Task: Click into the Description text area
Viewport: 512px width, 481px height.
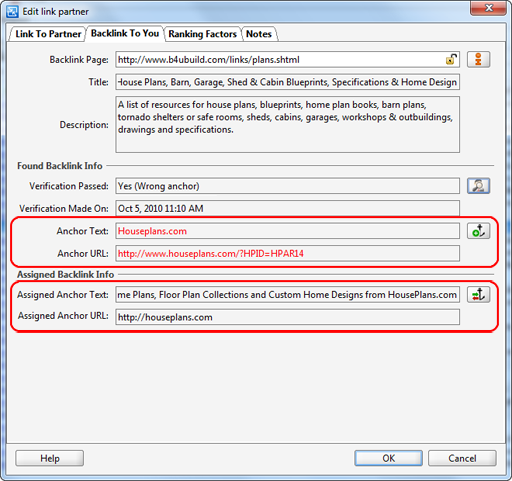Action: click(287, 125)
